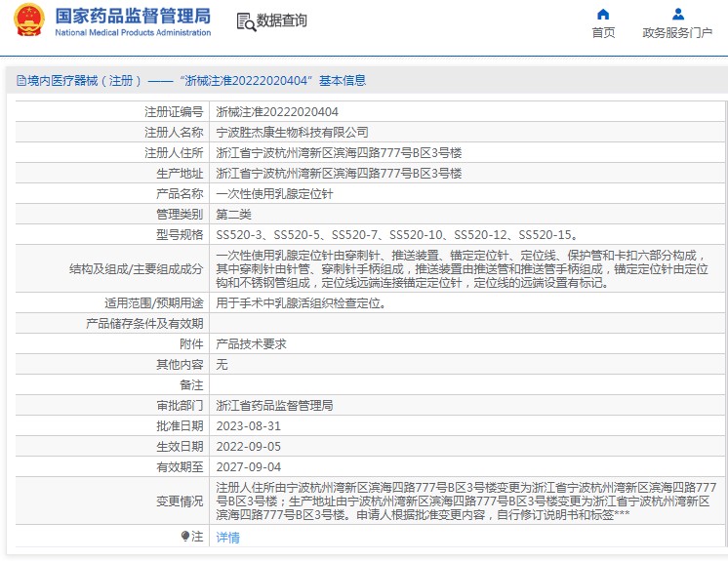This screenshot has width=728, height=561.
Task: Click the 审批部门 row label
Action: click(180, 406)
